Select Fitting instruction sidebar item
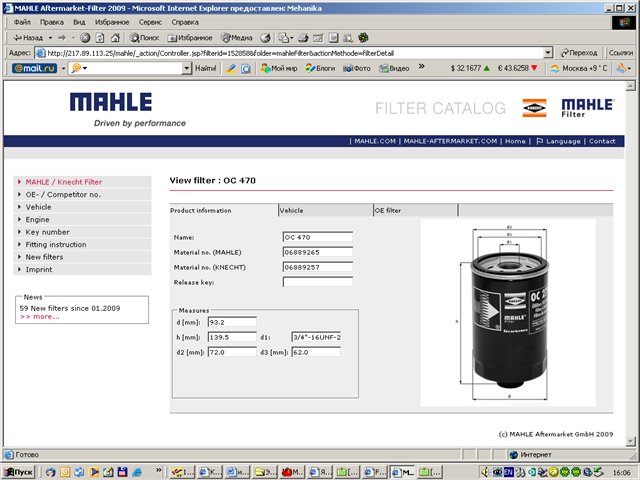 point(82,244)
